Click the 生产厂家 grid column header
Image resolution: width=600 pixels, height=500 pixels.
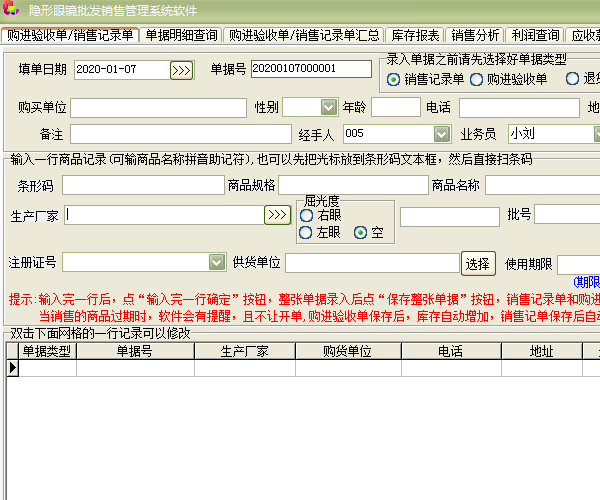click(x=245, y=351)
